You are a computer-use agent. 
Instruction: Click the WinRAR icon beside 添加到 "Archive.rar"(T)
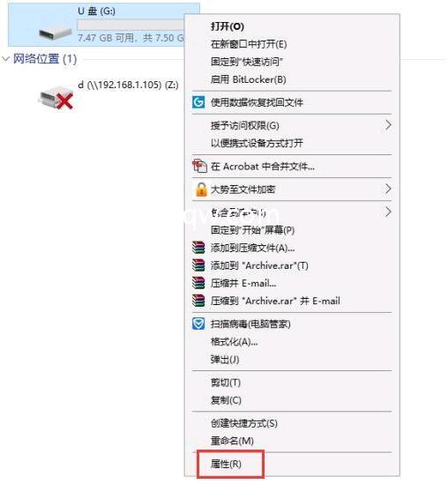click(198, 265)
